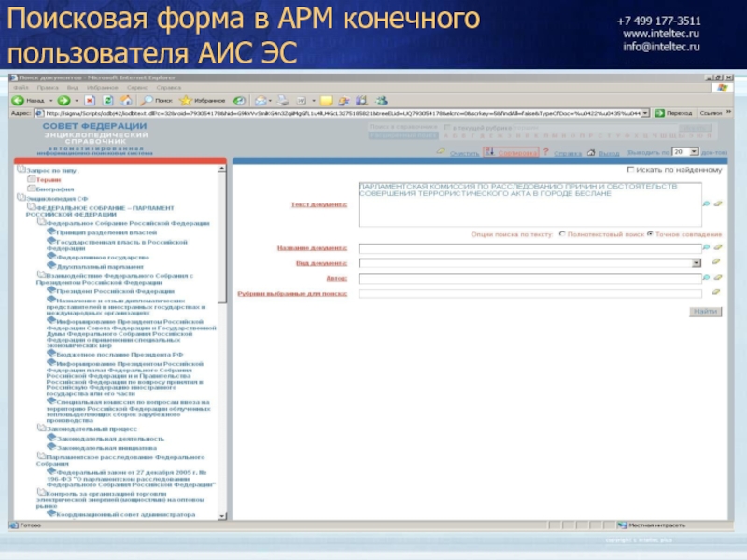This screenshot has width=747, height=560.
Task: Enable the Искать по найденному checkbox
Action: pos(631,170)
